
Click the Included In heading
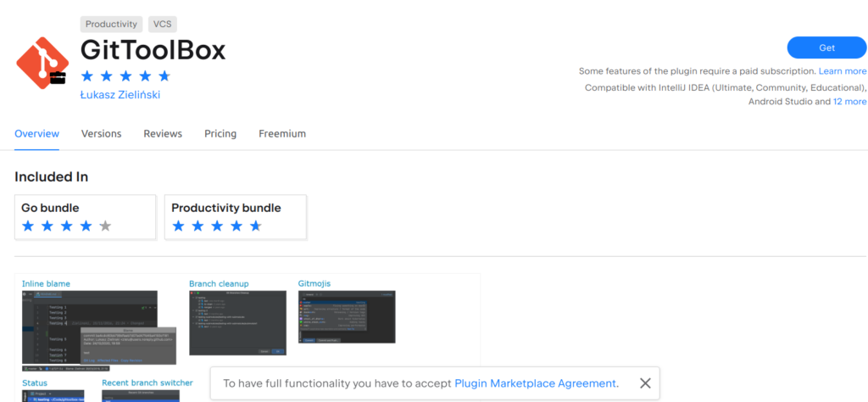point(52,177)
